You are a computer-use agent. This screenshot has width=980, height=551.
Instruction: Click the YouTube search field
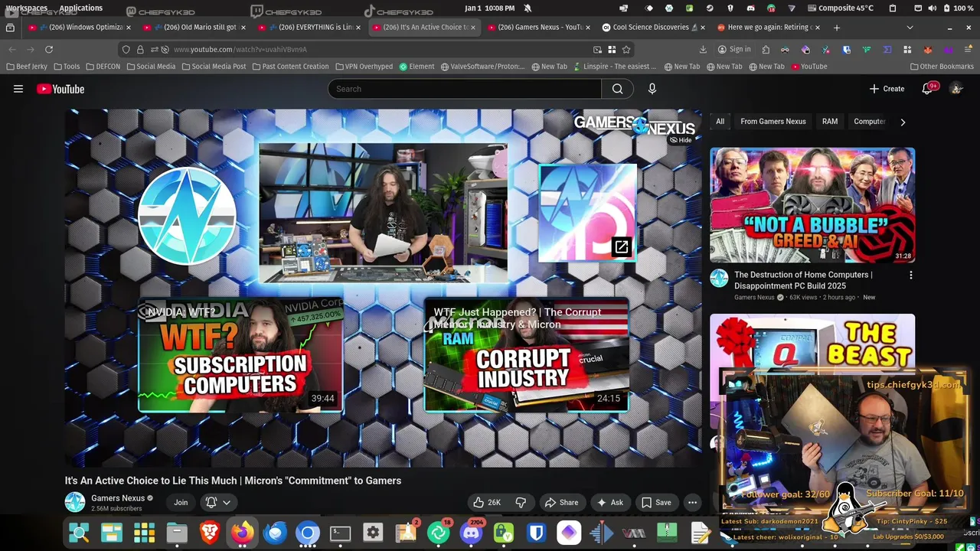coord(465,89)
